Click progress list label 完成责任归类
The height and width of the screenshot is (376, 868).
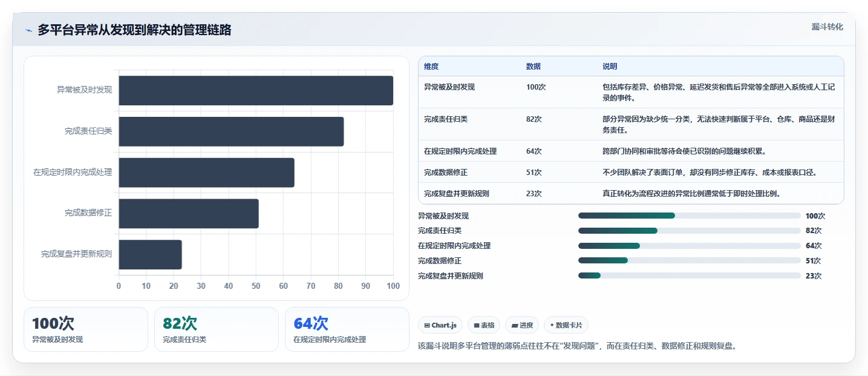pyautogui.click(x=440, y=231)
